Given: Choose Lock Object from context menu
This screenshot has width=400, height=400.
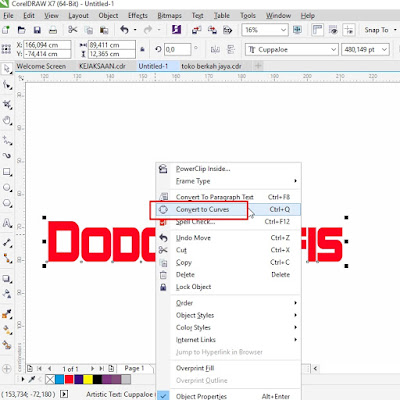Looking at the screenshot, I should 228,287.
